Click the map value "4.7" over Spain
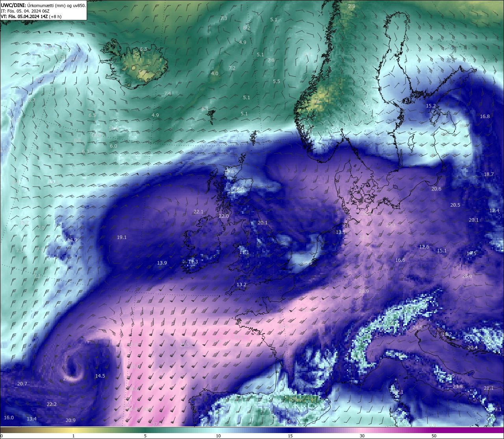The width and height of the screenshot is (504, 439). click(291, 422)
